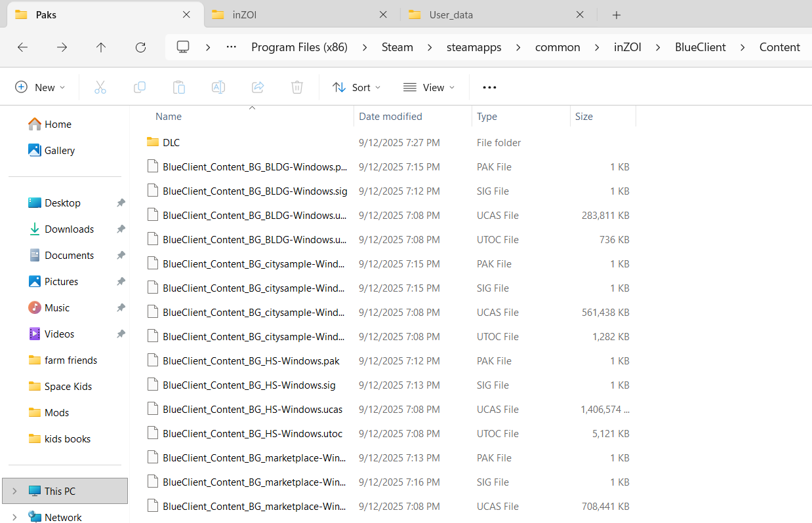Open the View layout dropdown

pyautogui.click(x=429, y=87)
